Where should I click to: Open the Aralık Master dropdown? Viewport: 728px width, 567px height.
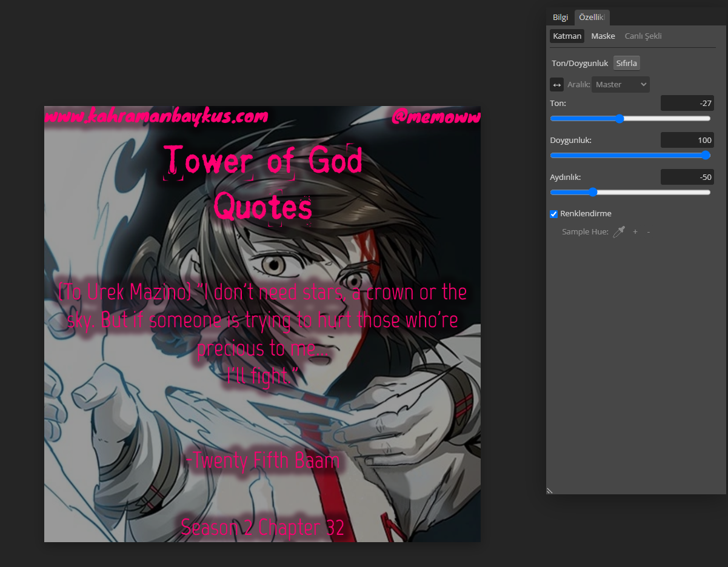coord(620,85)
